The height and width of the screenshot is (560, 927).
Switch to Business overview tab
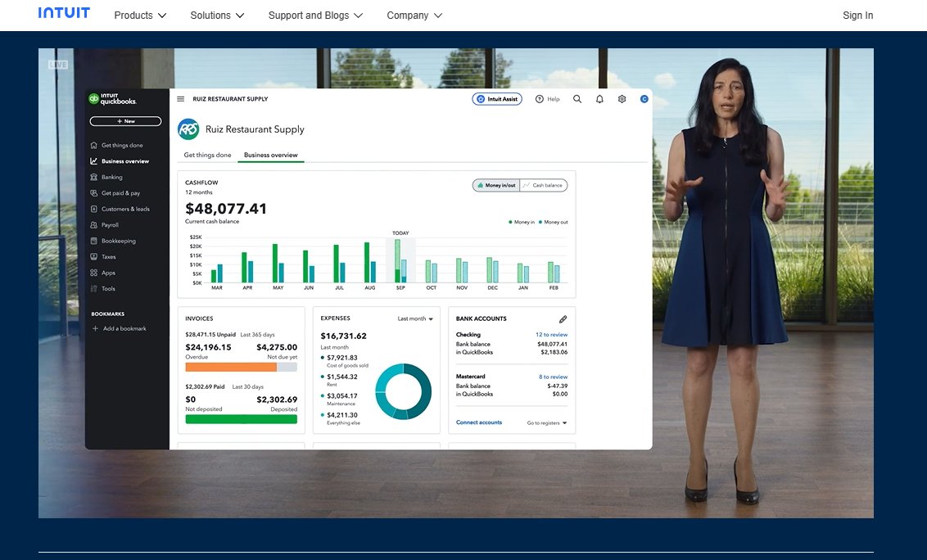[271, 155]
